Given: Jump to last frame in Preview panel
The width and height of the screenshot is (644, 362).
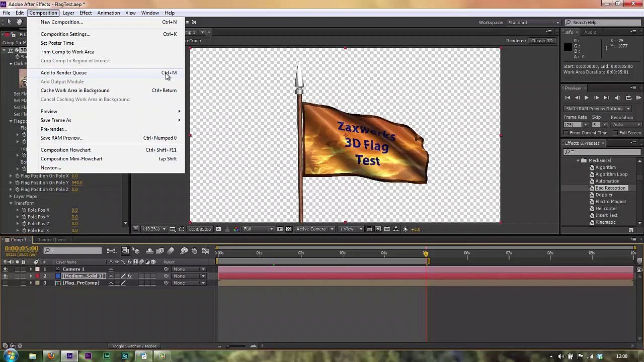Looking at the screenshot, I should tap(606, 98).
